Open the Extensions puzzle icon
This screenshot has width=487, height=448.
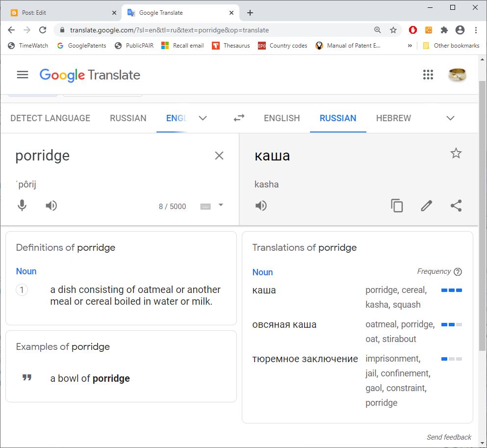(444, 30)
